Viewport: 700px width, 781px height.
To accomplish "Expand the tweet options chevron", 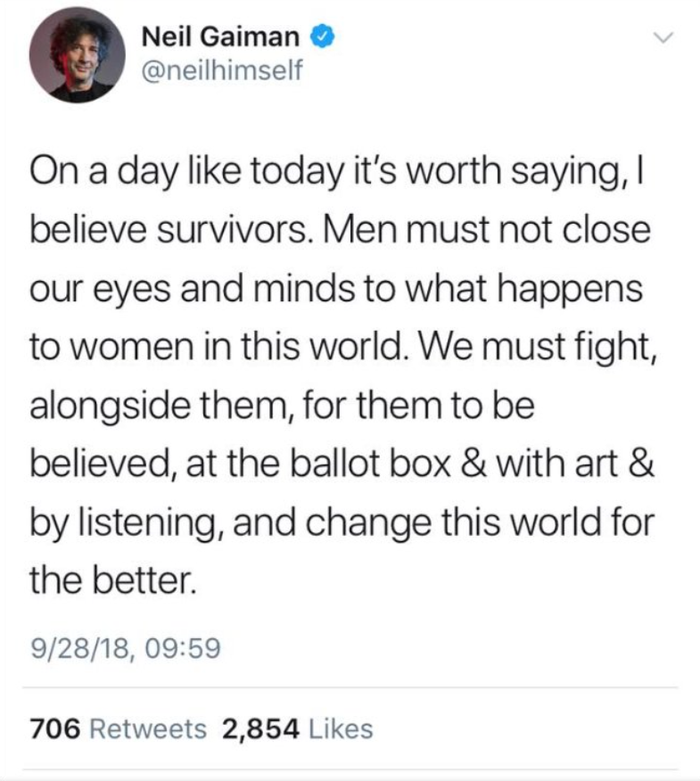I will 663,37.
